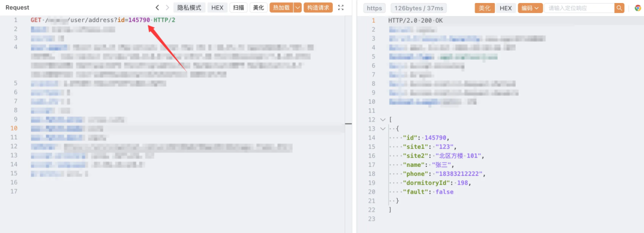Screen dimensions: 644x233
Task: Open the 编码 encoding dropdown
Action: pos(530,8)
